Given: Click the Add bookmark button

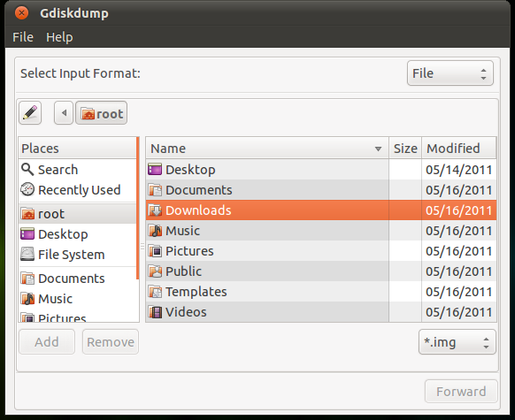Looking at the screenshot, I should tap(47, 342).
